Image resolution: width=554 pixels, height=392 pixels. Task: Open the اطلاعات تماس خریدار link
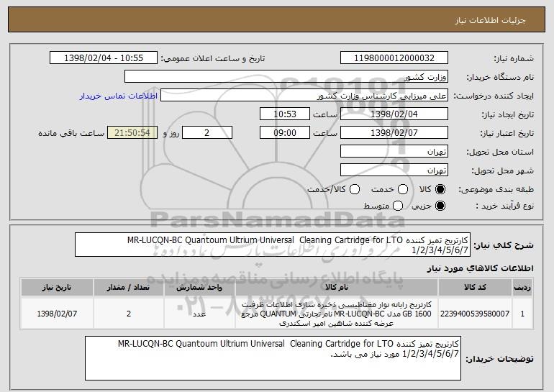[119, 96]
